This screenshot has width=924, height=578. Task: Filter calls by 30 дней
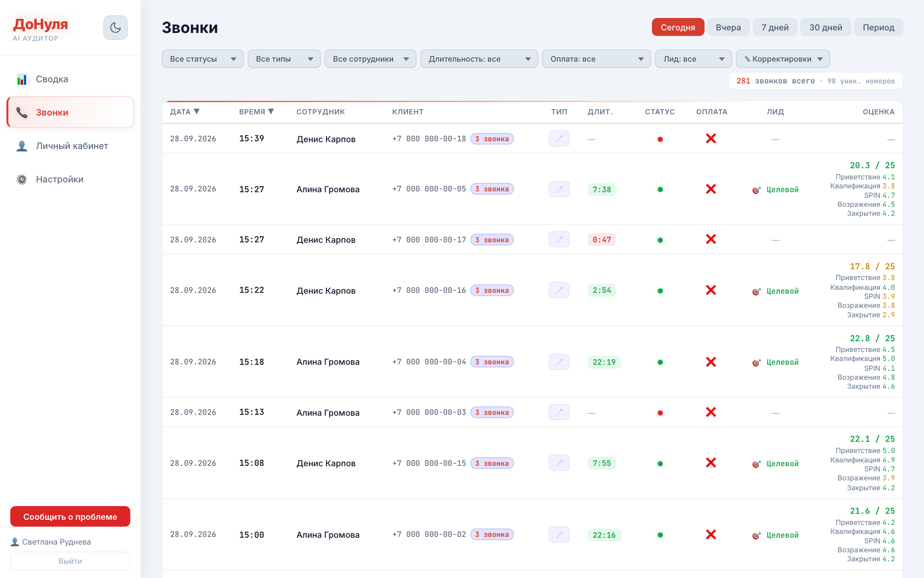[826, 27]
